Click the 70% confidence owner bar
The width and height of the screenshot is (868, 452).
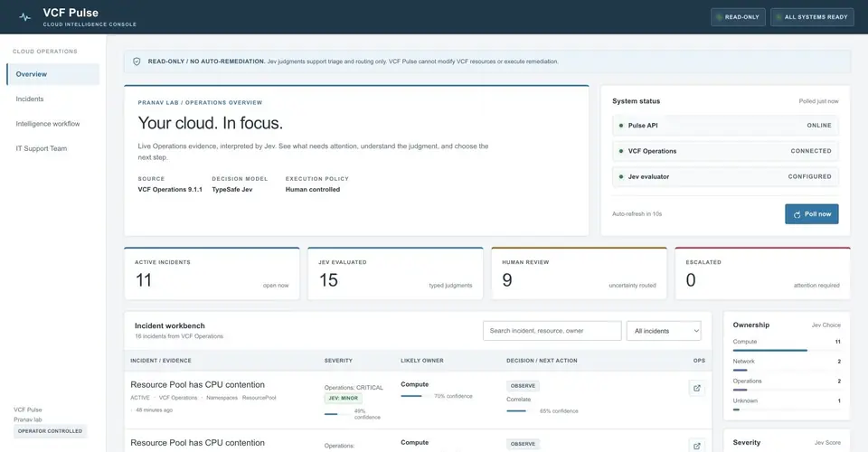click(x=415, y=396)
